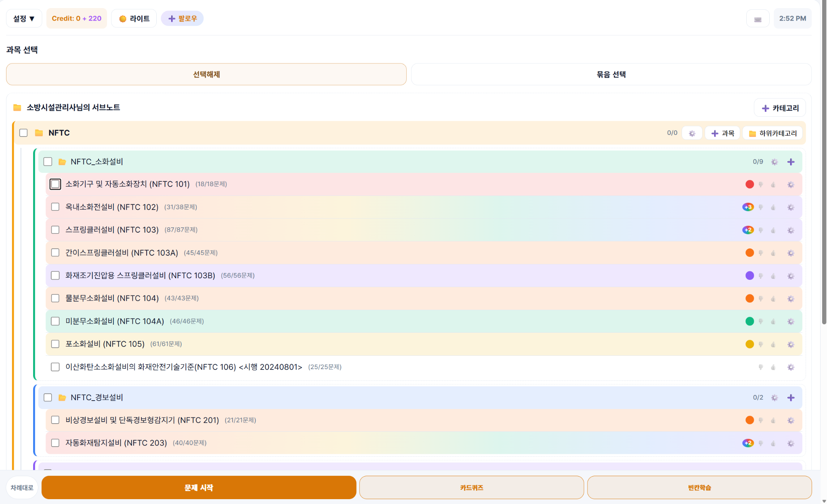Open gear settings for 미분무소화설비 (NFTC 104A)
The height and width of the screenshot is (504, 827).
[791, 321]
